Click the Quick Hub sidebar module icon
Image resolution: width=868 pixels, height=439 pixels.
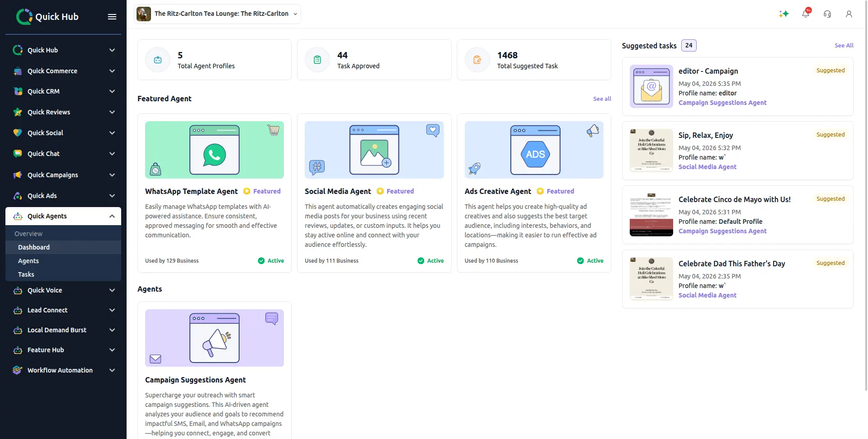click(18, 50)
